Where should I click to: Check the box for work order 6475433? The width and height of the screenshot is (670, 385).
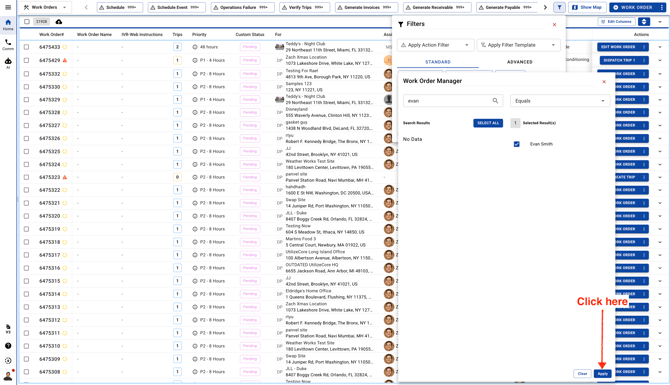(26, 47)
